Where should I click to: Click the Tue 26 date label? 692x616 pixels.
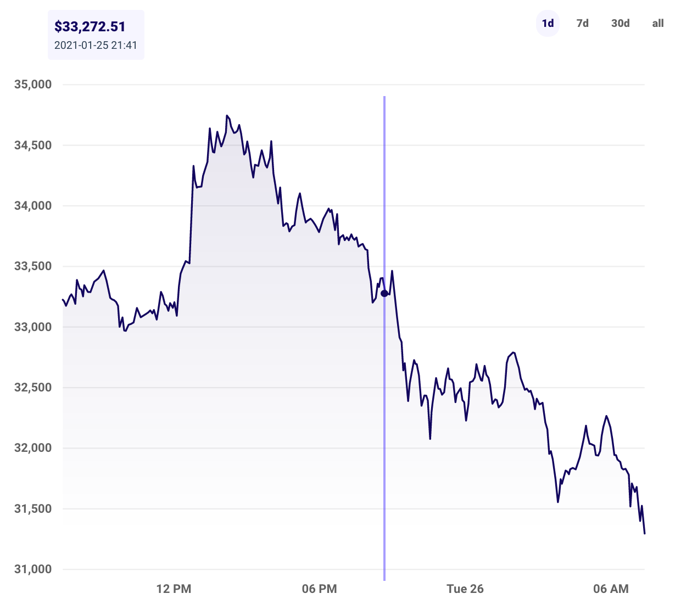[466, 589]
